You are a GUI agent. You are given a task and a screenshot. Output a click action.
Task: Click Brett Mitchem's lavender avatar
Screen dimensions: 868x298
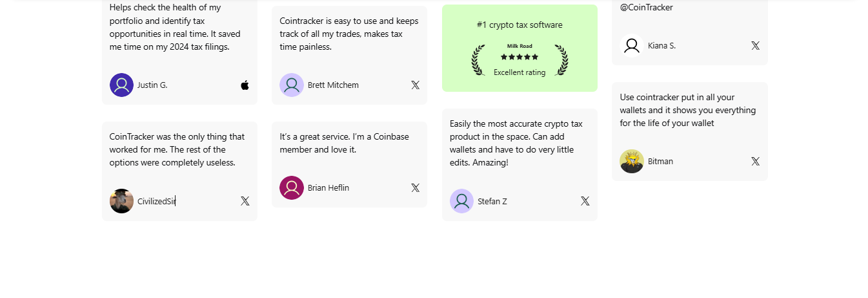(292, 85)
